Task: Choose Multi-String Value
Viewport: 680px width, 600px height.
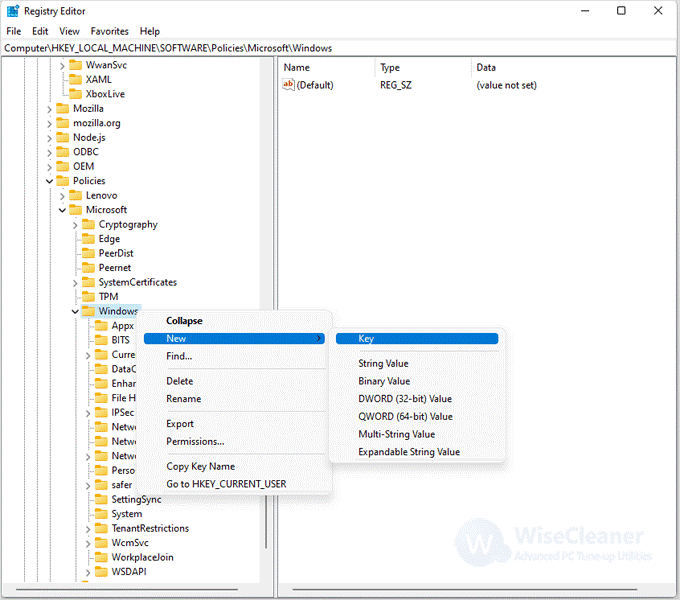Action: (x=396, y=434)
